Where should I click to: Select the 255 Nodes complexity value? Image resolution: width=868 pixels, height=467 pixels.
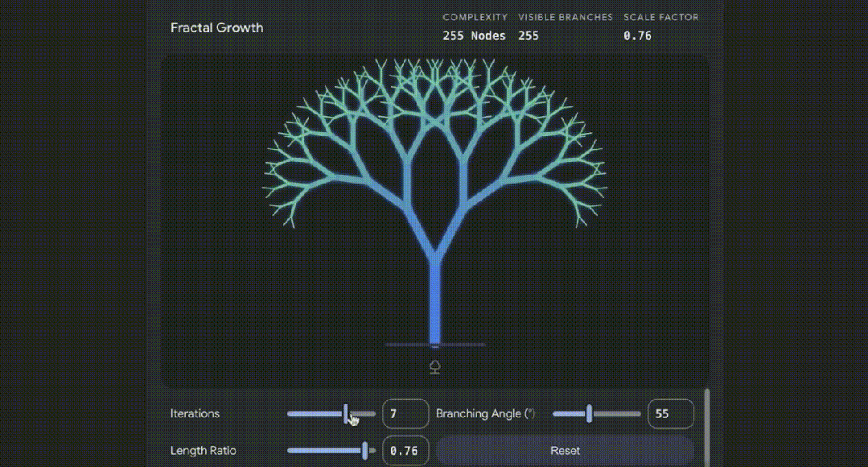pos(475,35)
